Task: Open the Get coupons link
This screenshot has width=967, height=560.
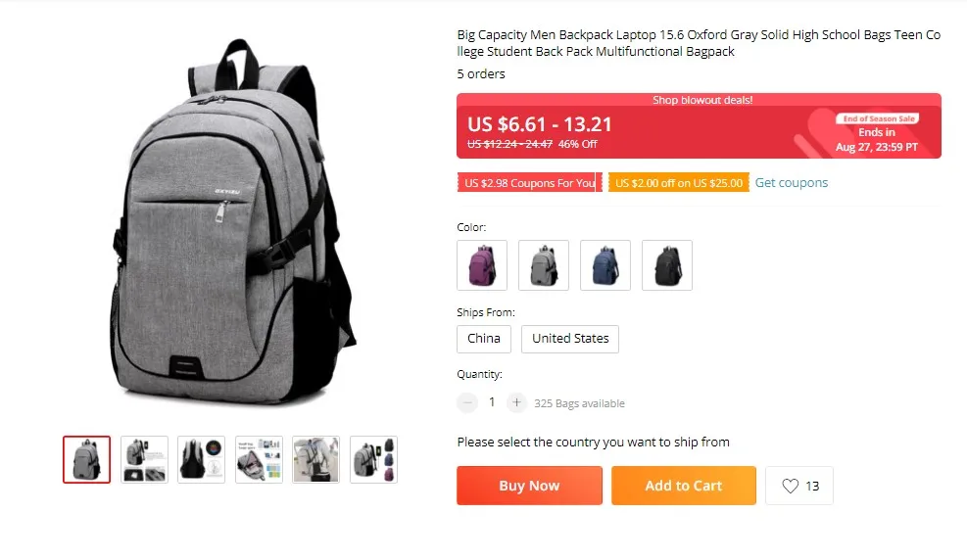Action: 792,183
